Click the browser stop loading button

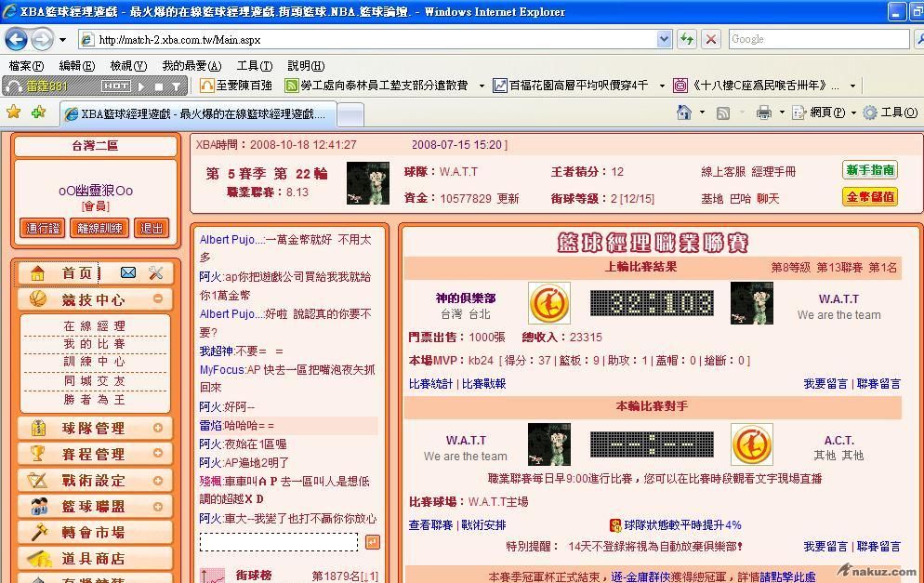click(711, 39)
